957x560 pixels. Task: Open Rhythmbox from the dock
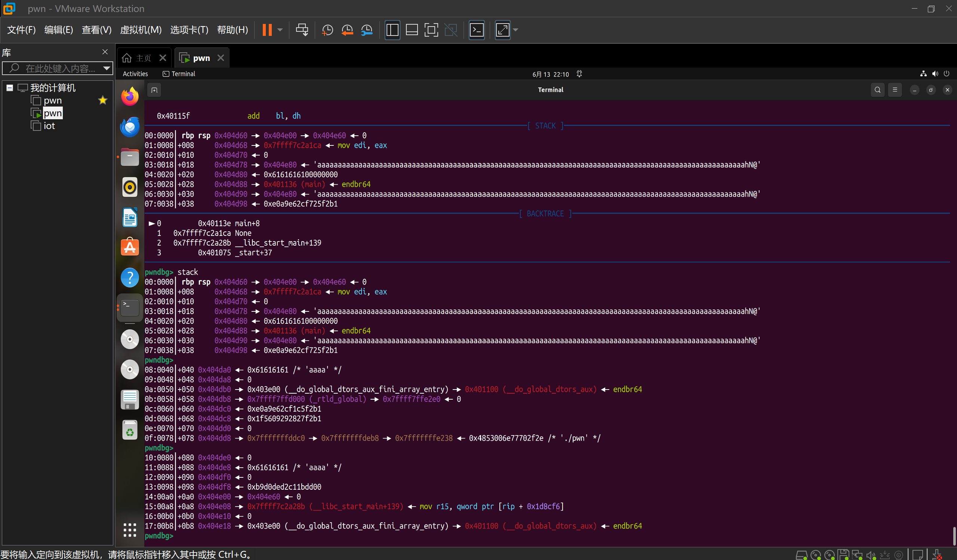tap(130, 187)
